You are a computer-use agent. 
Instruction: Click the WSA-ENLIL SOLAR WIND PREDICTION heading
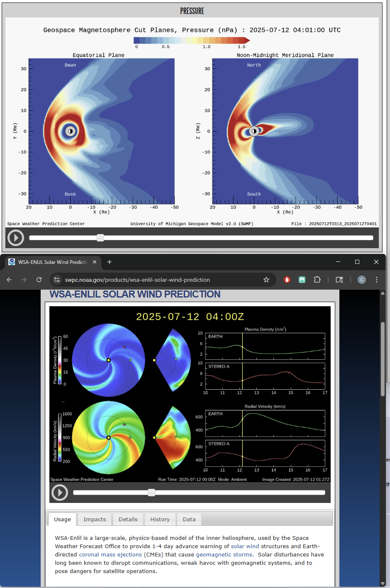(135, 294)
